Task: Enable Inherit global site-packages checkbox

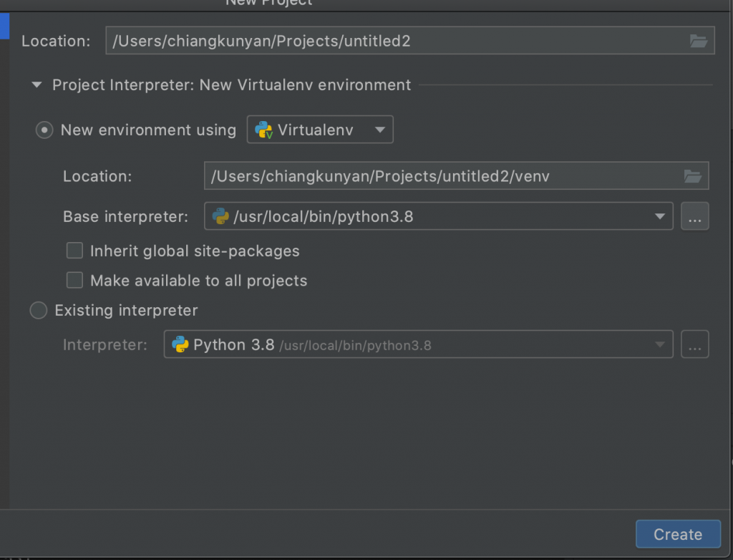Action: [x=74, y=251]
